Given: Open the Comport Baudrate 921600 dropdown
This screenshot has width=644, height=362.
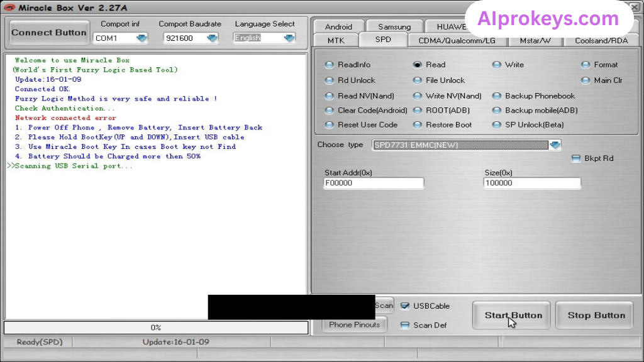Looking at the screenshot, I should tap(212, 38).
